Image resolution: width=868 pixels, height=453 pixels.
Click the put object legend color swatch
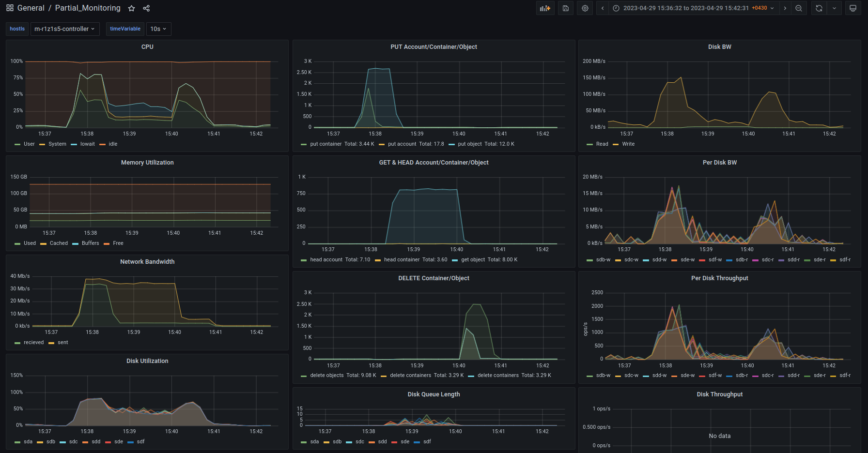452,144
